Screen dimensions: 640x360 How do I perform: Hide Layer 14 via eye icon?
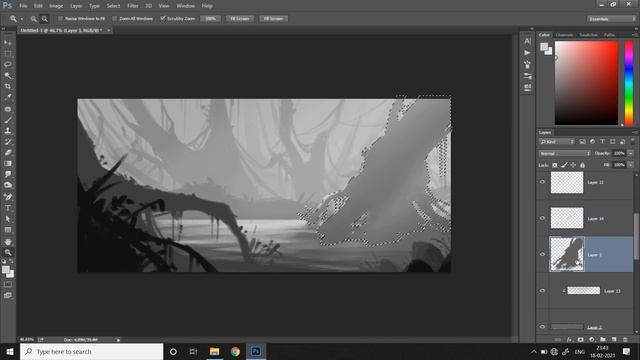point(542,218)
